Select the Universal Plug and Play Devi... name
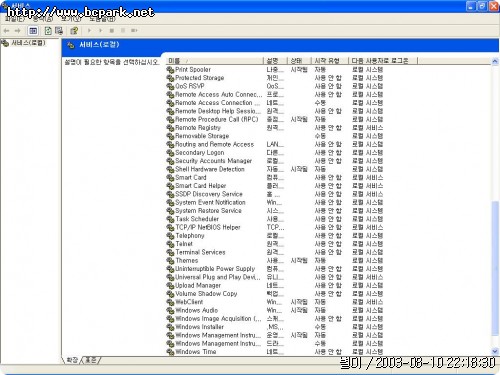Image resolution: width=500 pixels, height=375 pixels. (218, 277)
